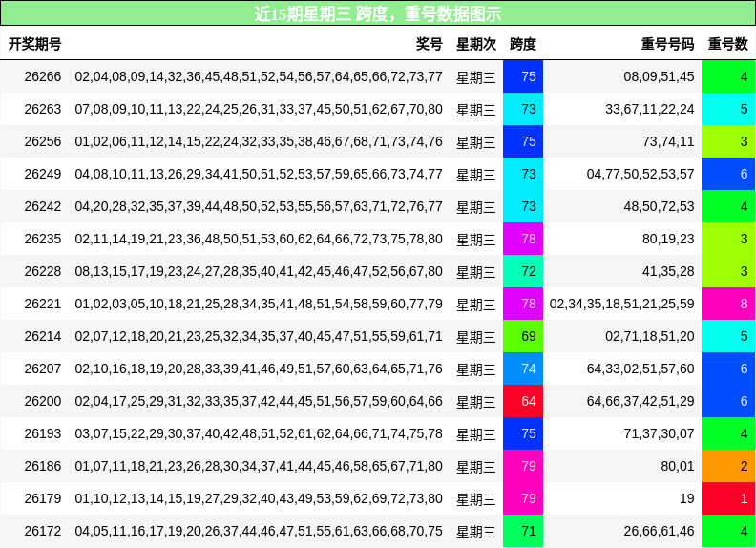
Task: Select issue number 26256
Action: [43, 141]
